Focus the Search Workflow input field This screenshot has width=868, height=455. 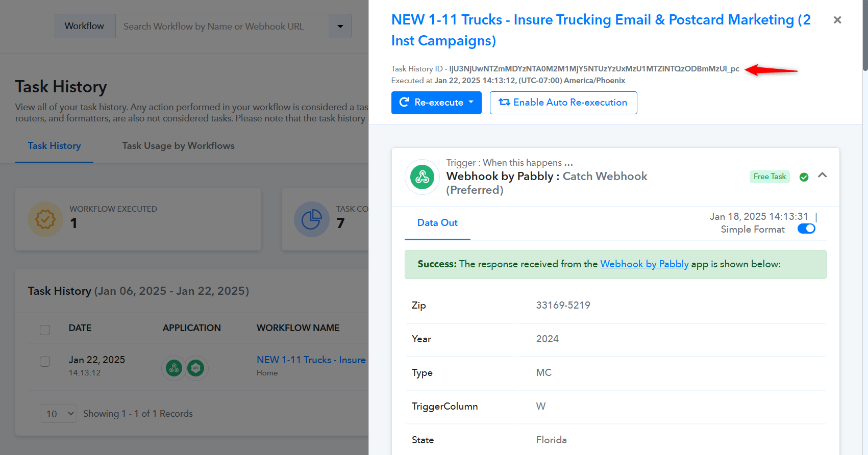(222, 26)
